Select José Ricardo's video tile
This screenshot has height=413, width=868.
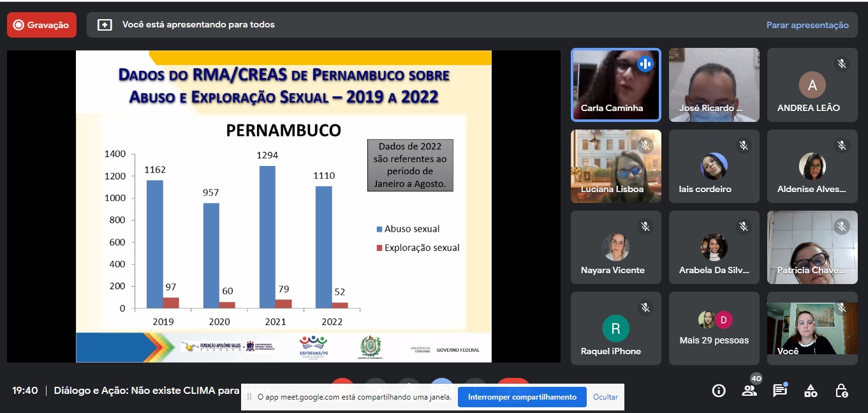(x=714, y=84)
